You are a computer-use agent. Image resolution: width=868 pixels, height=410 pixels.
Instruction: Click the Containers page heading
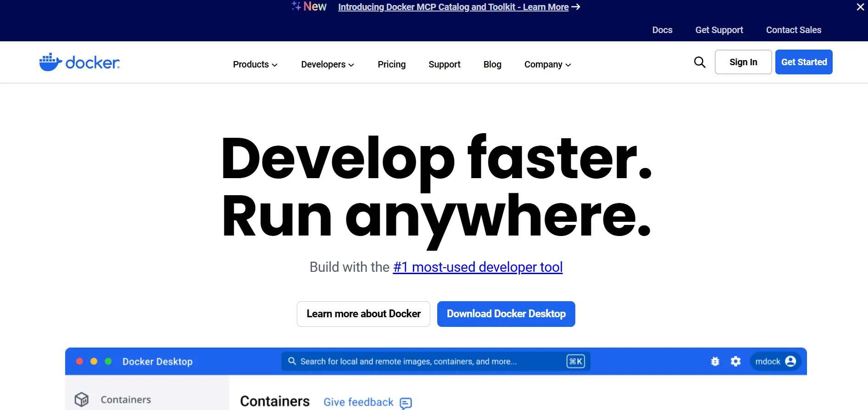(x=275, y=401)
